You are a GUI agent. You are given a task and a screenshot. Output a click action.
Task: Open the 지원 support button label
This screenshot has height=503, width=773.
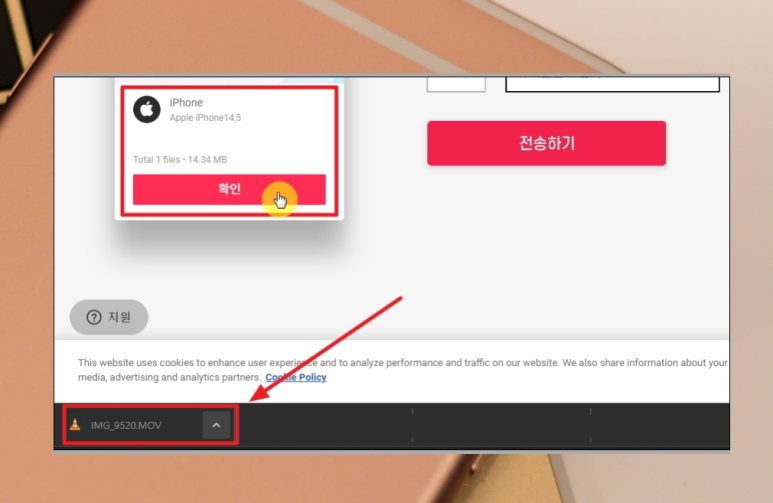point(120,317)
